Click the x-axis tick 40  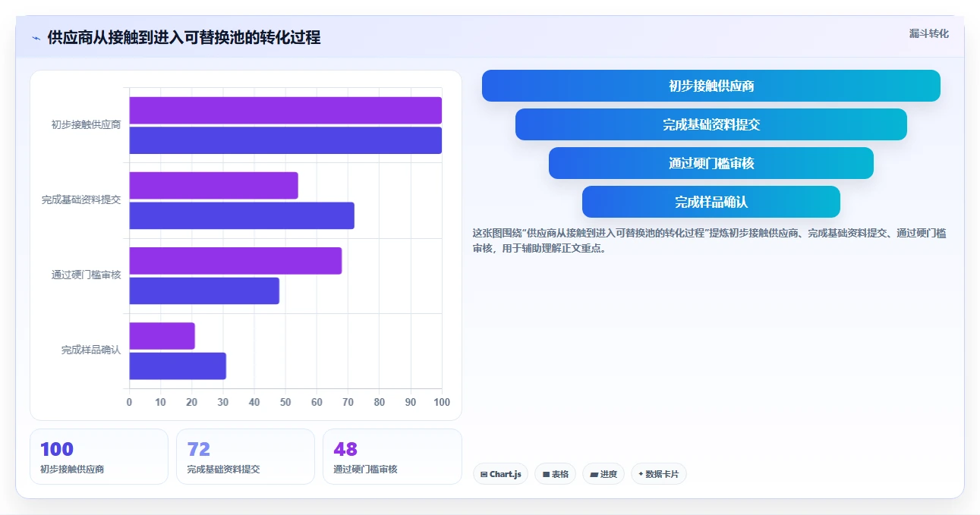[x=254, y=402]
